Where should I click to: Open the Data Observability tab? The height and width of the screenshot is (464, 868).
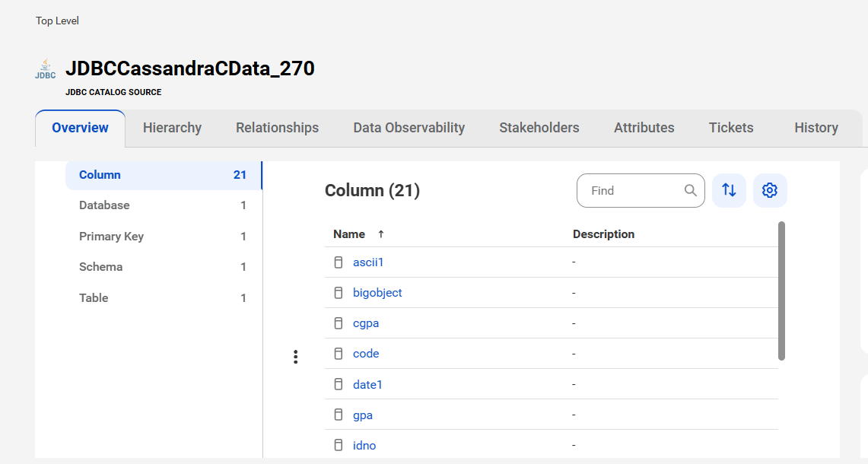pos(409,128)
